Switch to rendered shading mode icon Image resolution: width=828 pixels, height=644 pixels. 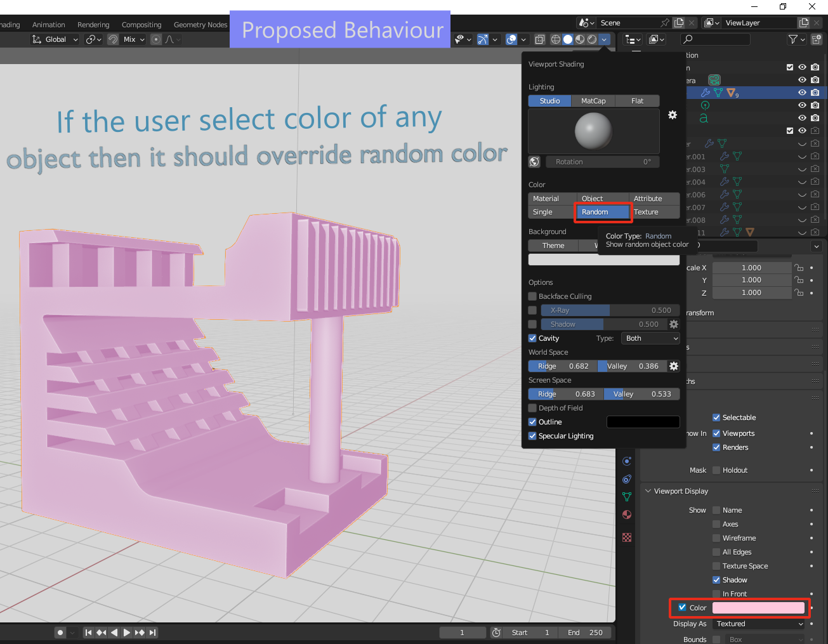[x=592, y=39]
